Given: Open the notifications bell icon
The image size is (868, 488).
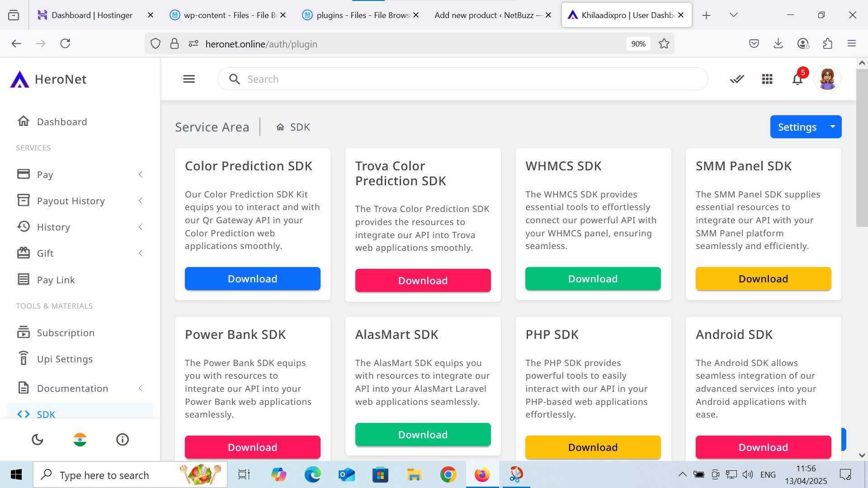Looking at the screenshot, I should pyautogui.click(x=797, y=80).
